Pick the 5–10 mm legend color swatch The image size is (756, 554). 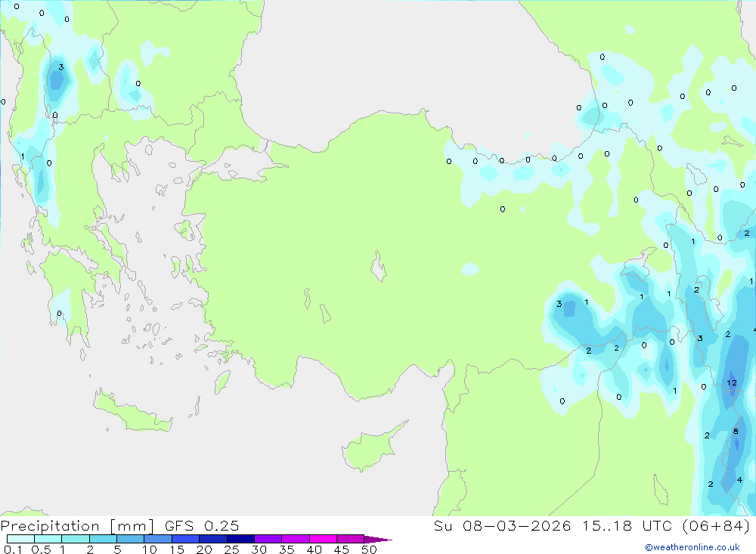(x=130, y=539)
